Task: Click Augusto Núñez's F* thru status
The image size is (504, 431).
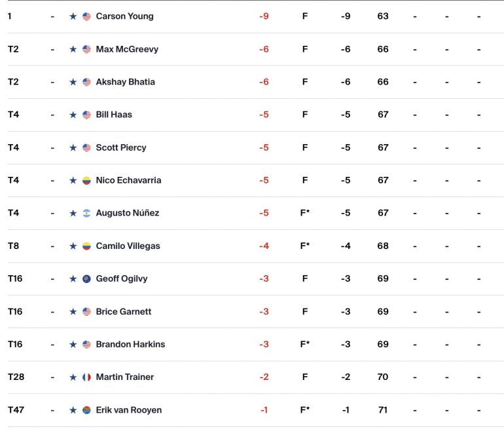Action: 305,213
